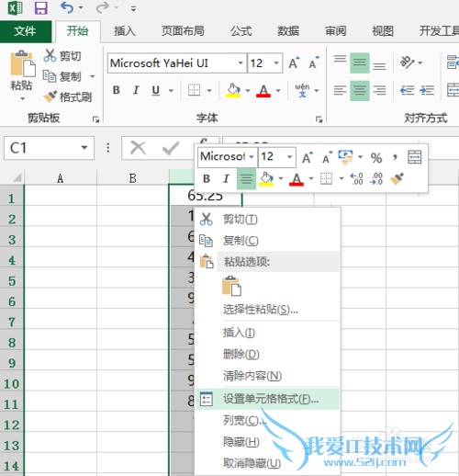
Task: Switch to 视图 ribbon tab
Action: (x=383, y=31)
